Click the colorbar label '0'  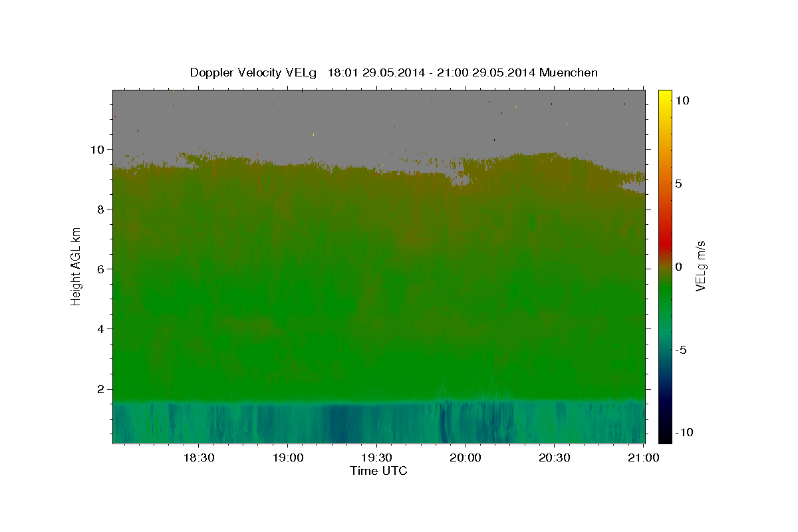click(x=680, y=267)
